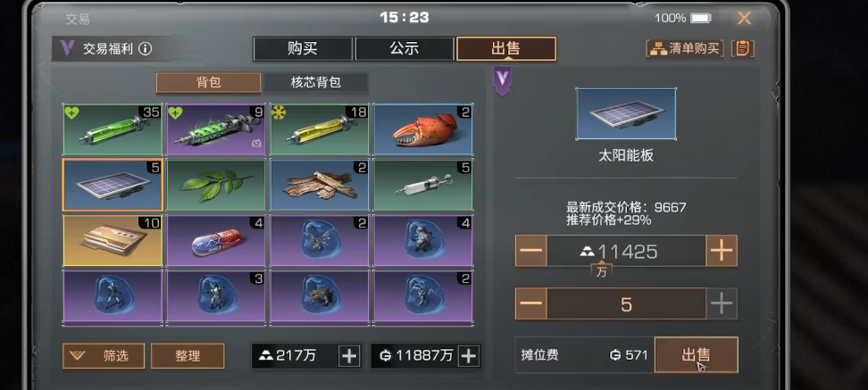Select the red and blue capsule item
This screenshot has height=390, width=868.
[x=216, y=241]
